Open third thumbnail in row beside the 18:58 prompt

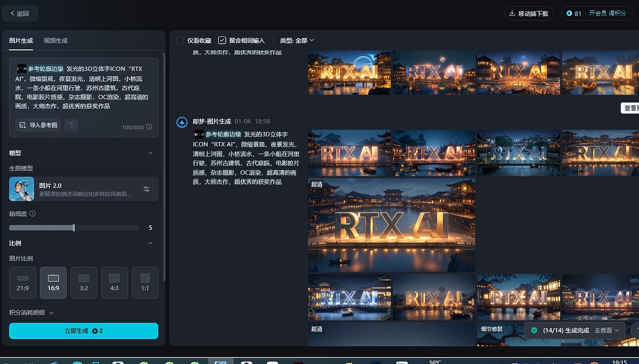[x=519, y=153]
